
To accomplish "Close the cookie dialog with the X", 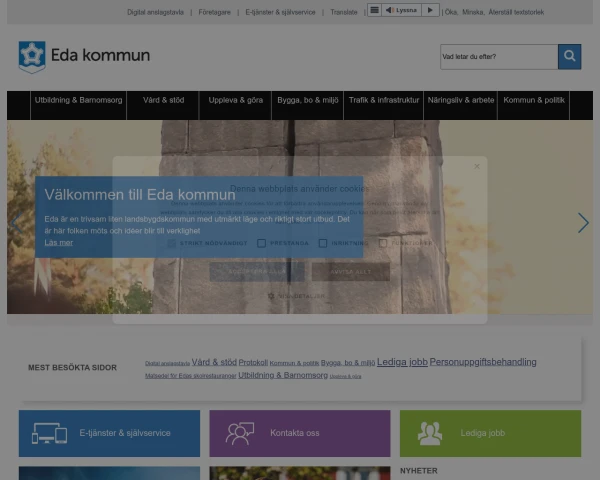I will point(477,166).
